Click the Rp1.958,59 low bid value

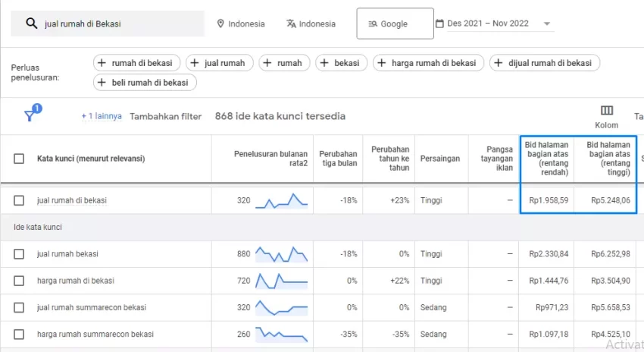coord(549,201)
